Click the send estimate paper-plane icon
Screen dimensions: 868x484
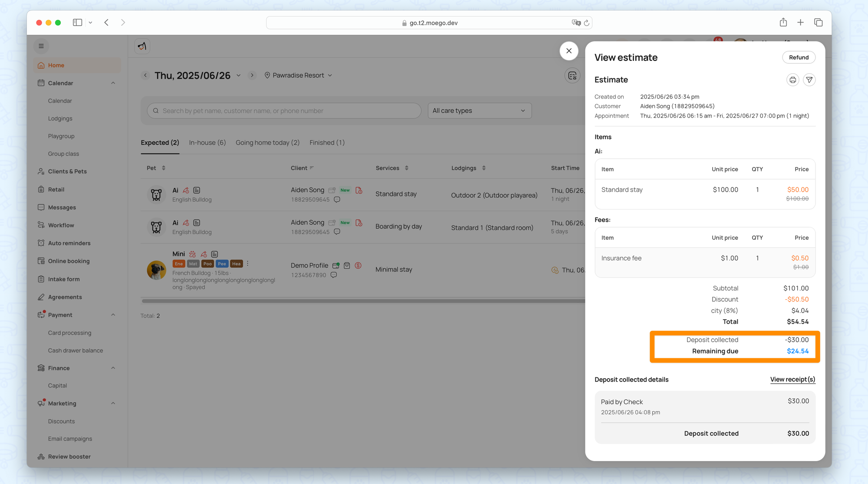(x=809, y=80)
